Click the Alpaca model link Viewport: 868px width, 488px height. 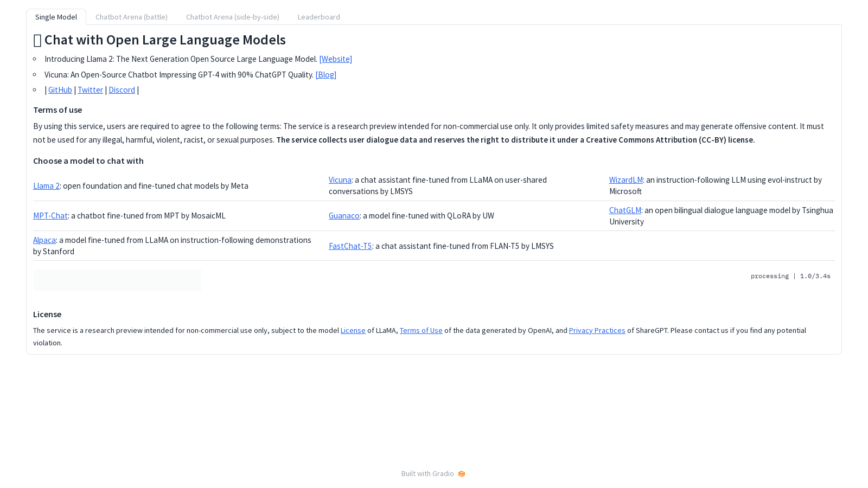(44, 240)
